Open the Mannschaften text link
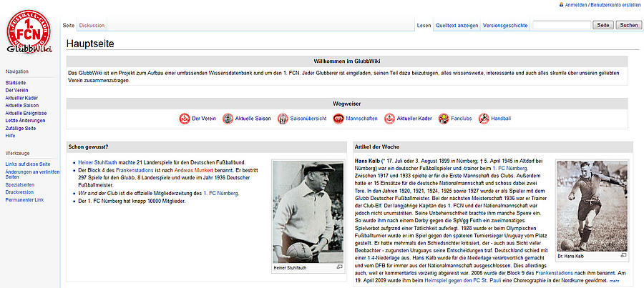Image resolution: width=644 pixels, height=288 pixels. point(361,119)
